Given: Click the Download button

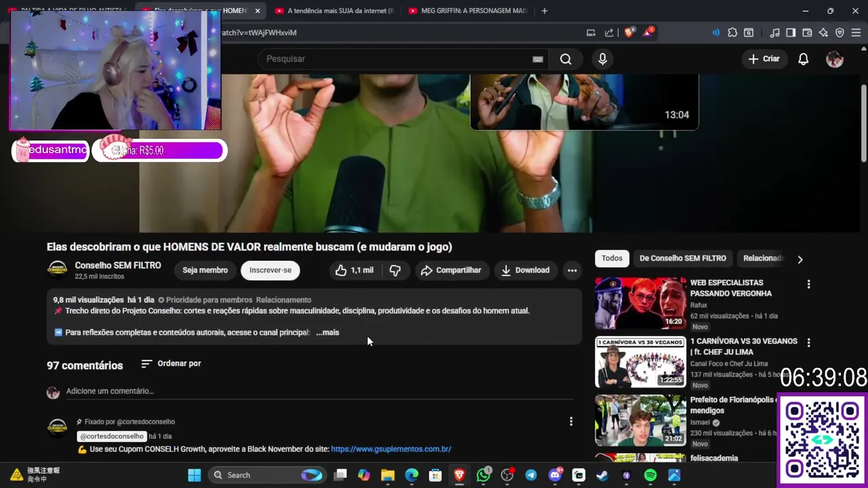Looking at the screenshot, I should pyautogui.click(x=526, y=270).
